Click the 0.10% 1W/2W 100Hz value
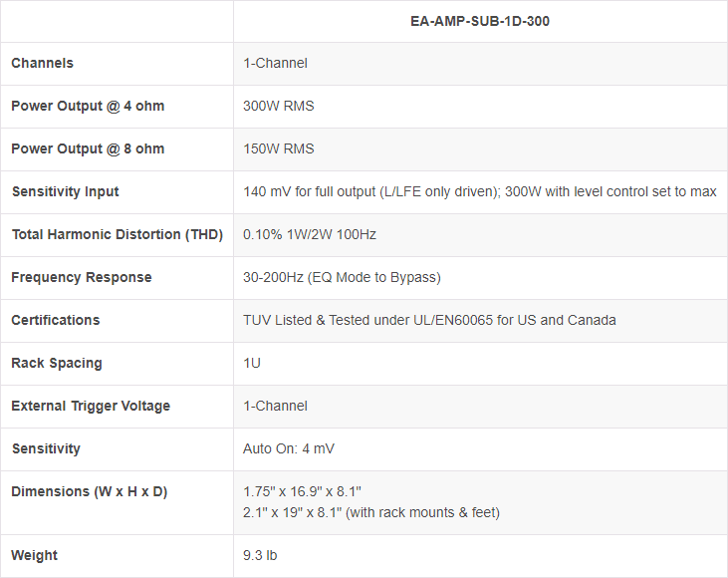The width and height of the screenshot is (728, 578). pyautogui.click(x=310, y=235)
